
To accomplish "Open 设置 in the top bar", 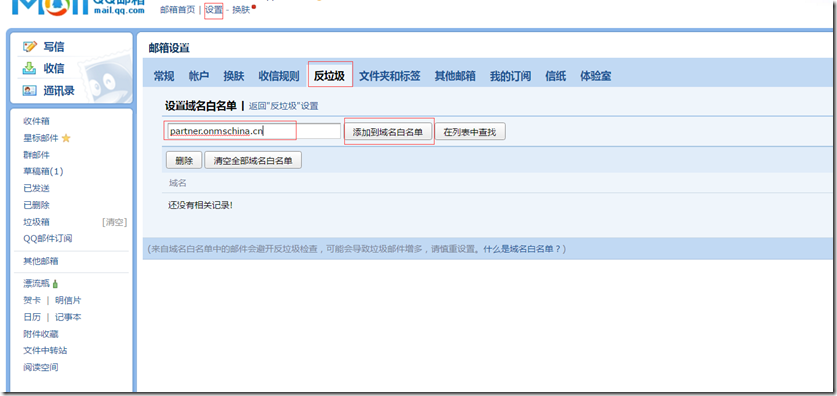I will pos(214,10).
